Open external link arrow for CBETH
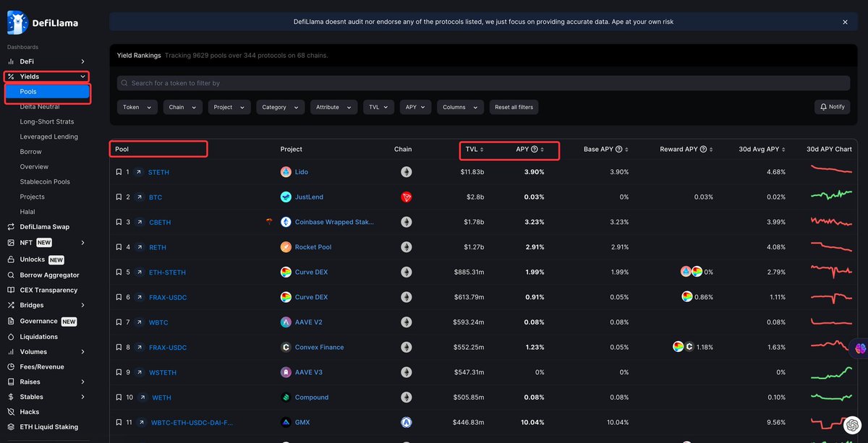 139,222
